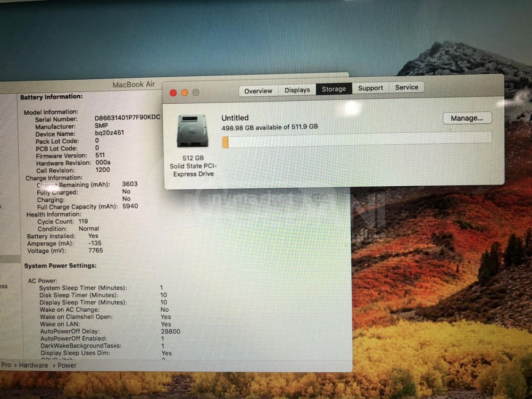The image size is (532, 399).
Task: Select Power in the bottom path bar
Action: [67, 365]
